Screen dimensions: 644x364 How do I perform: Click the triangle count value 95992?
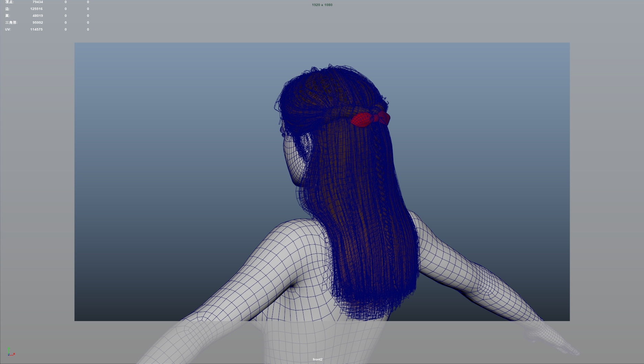click(38, 23)
